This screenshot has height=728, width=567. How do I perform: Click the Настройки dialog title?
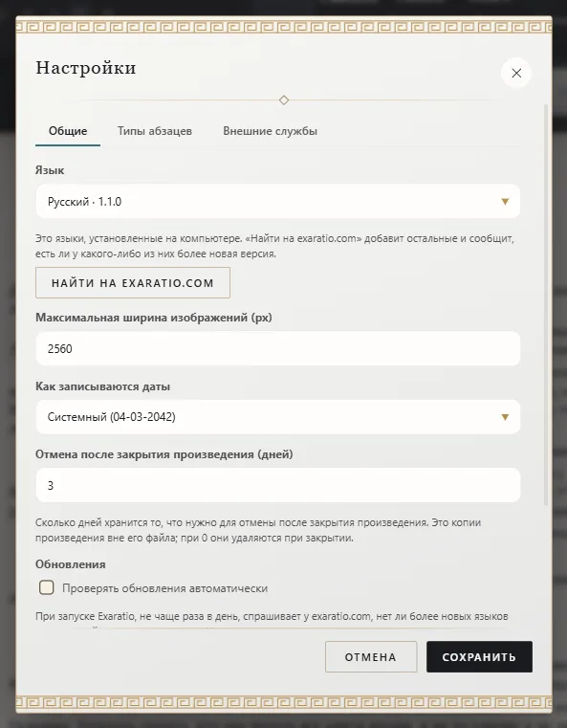pos(86,68)
